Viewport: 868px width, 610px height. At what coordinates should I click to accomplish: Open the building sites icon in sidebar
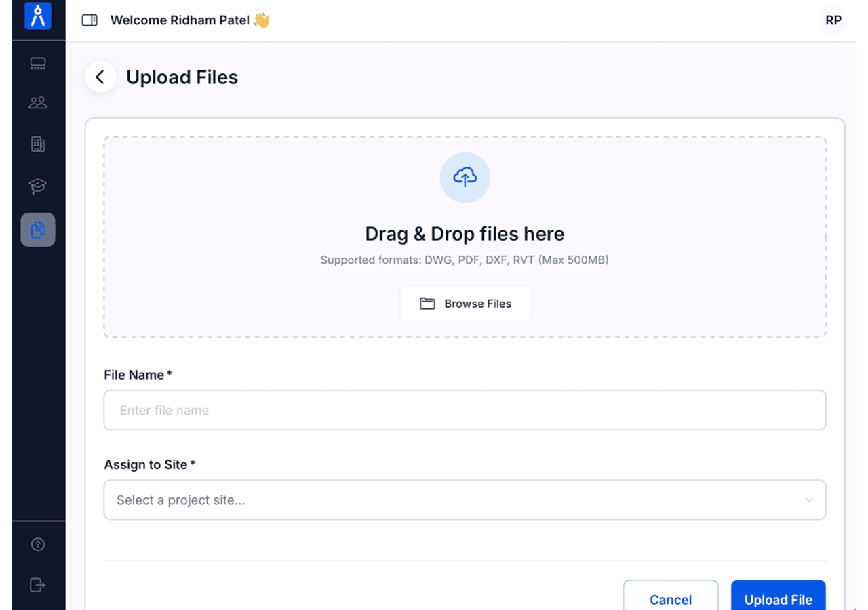(38, 144)
